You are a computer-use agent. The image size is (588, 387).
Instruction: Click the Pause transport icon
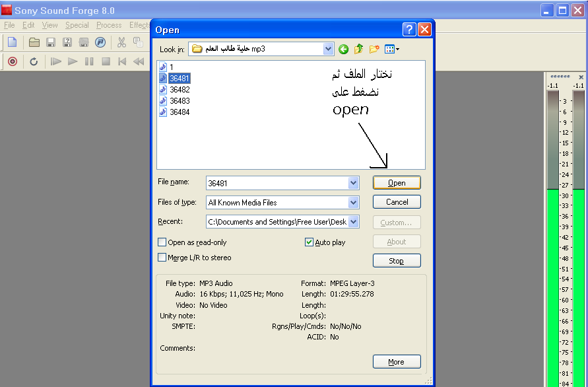click(x=89, y=61)
